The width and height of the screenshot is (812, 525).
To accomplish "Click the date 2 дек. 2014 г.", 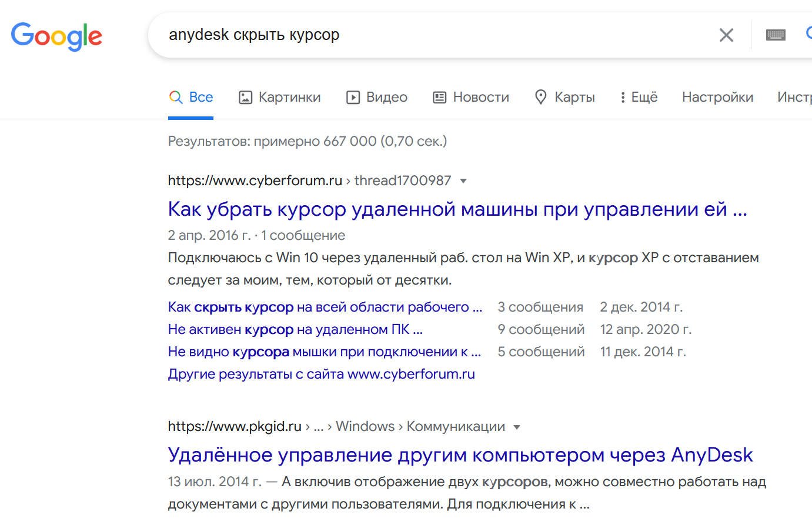I will [641, 307].
